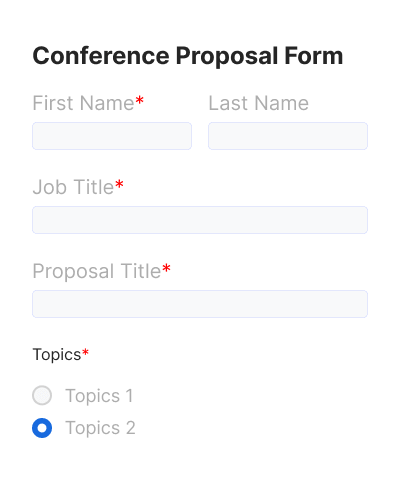
Task: Click the First Name field label
Action: click(83, 103)
